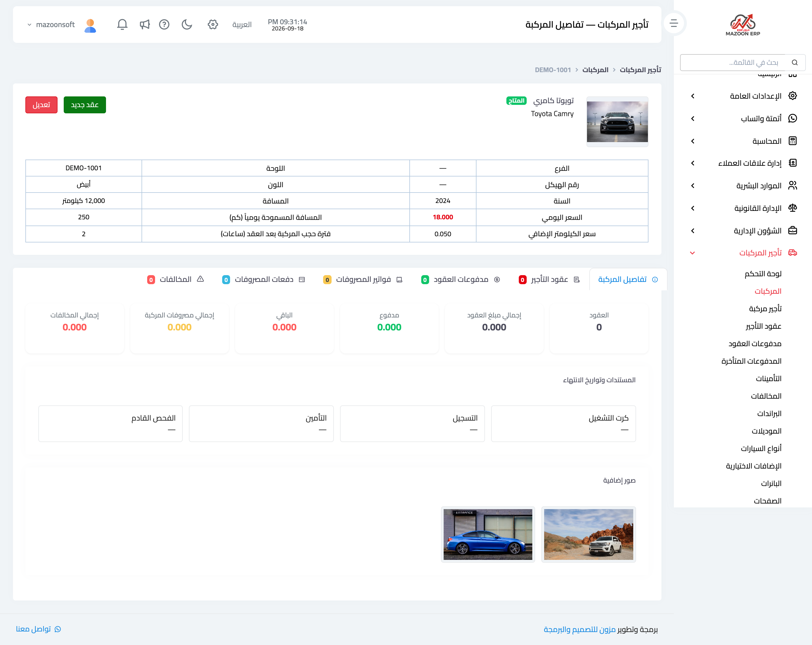Click the إدارة علاقات العملاء contacts icon

793,163
